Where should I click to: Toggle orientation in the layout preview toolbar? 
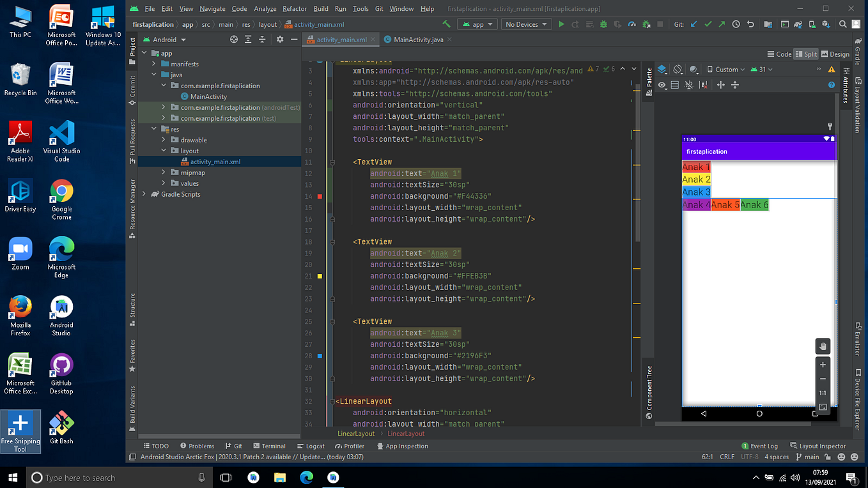tap(678, 69)
